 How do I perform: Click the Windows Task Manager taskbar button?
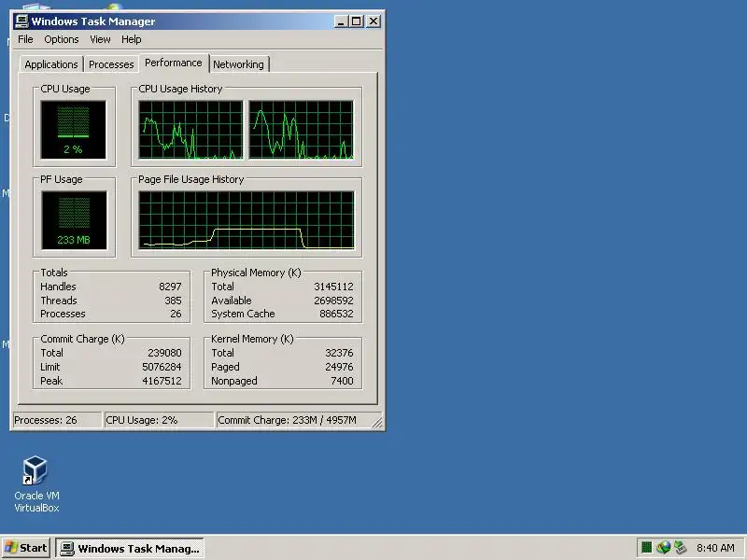pos(130,549)
